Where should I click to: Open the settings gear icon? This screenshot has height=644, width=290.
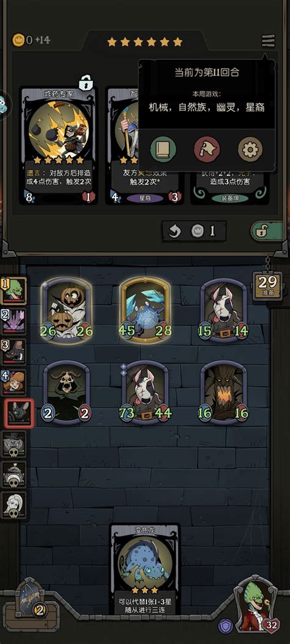250,149
